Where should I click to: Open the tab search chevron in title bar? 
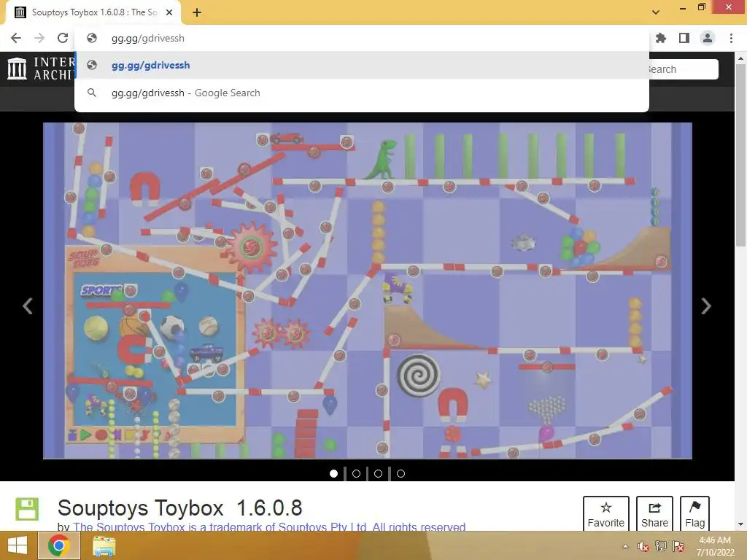[x=656, y=12]
